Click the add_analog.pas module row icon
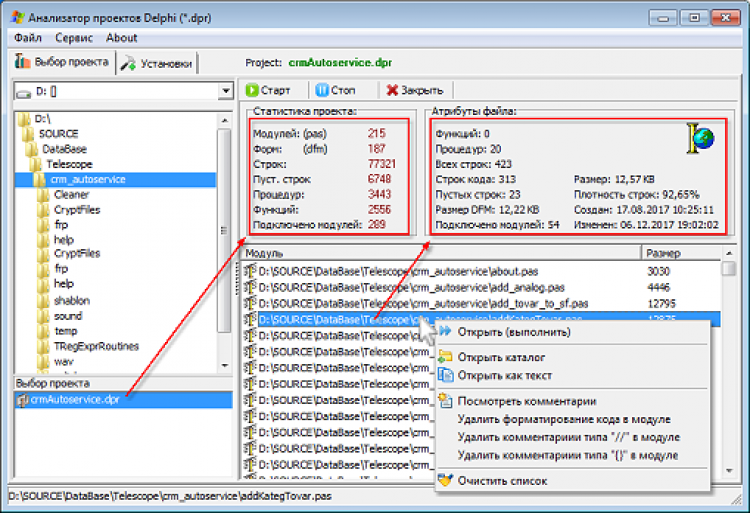 pos(250,287)
